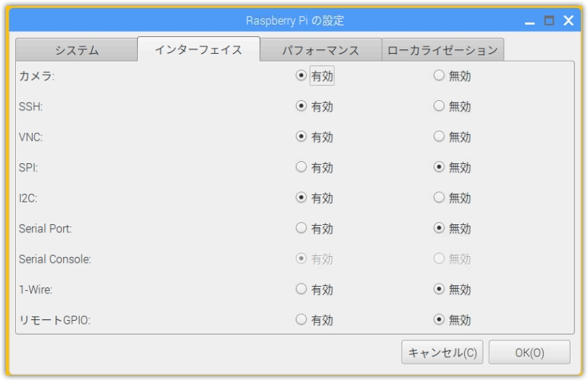
Task: Click the インターフェイス tab
Action: pos(199,50)
